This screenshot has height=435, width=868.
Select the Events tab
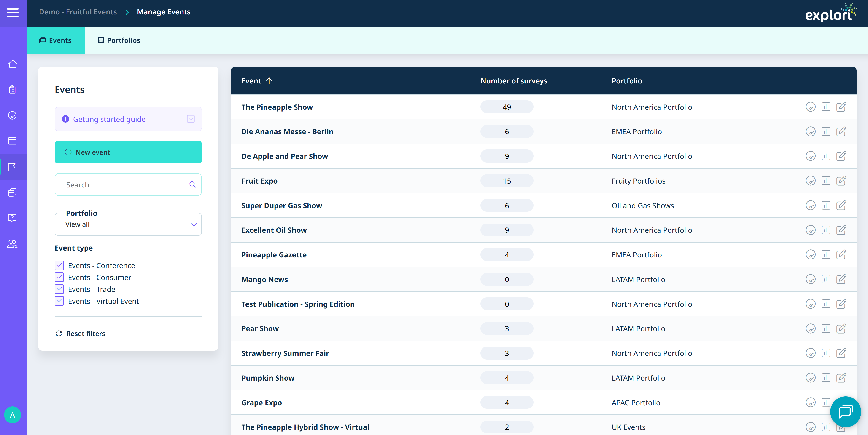(x=56, y=40)
